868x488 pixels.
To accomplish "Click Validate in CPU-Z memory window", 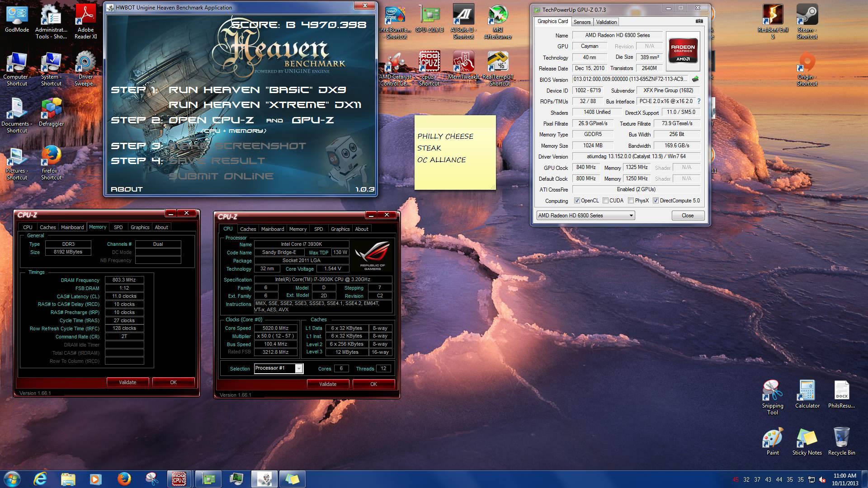I will [x=127, y=382].
